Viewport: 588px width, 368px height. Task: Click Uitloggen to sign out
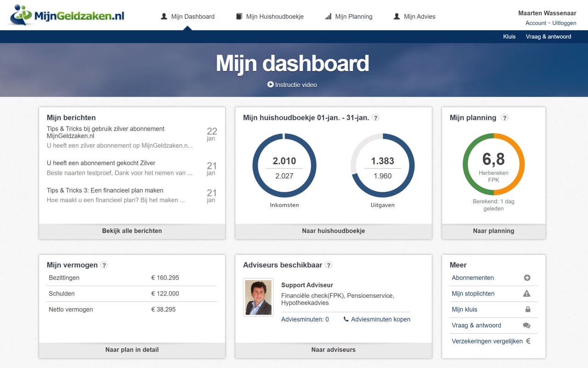[564, 23]
